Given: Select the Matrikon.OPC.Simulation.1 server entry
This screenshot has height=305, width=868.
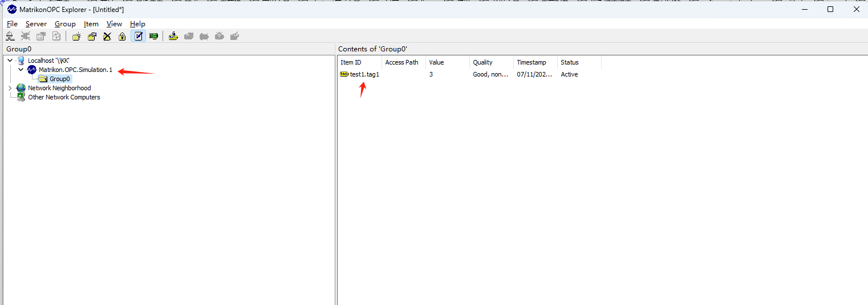Looking at the screenshot, I should coord(75,70).
